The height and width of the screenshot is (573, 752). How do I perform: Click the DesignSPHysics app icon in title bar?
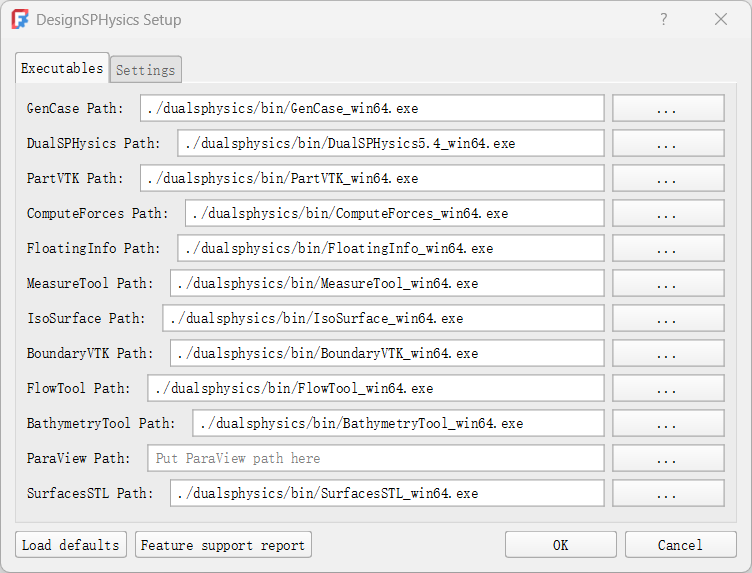[20, 19]
